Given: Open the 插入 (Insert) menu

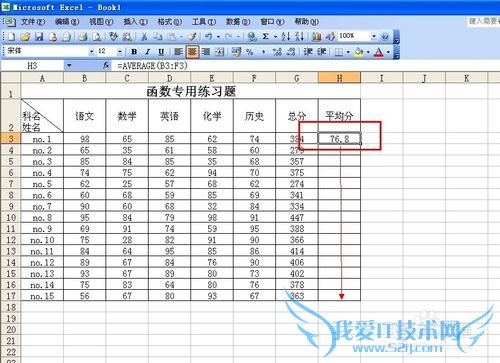Looking at the screenshot, I should pyautogui.click(x=135, y=22).
